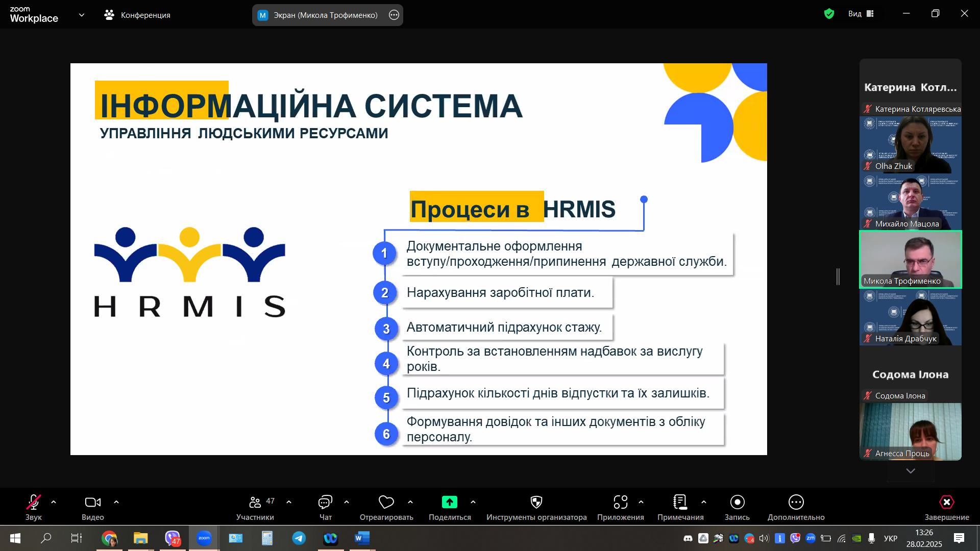Grab the gallery panel resize handle
The width and height of the screenshot is (980, 551).
click(838, 277)
